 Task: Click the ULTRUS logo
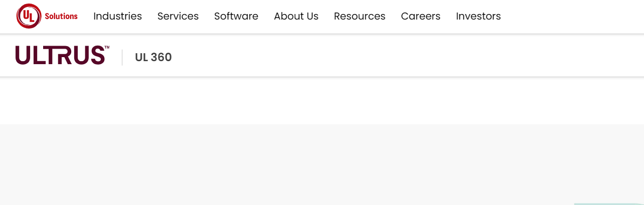[x=60, y=55]
